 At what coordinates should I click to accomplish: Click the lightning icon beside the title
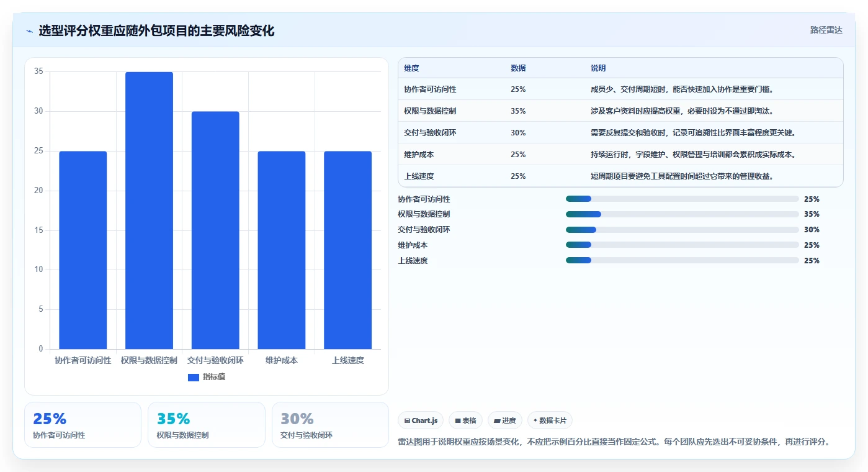pos(29,31)
